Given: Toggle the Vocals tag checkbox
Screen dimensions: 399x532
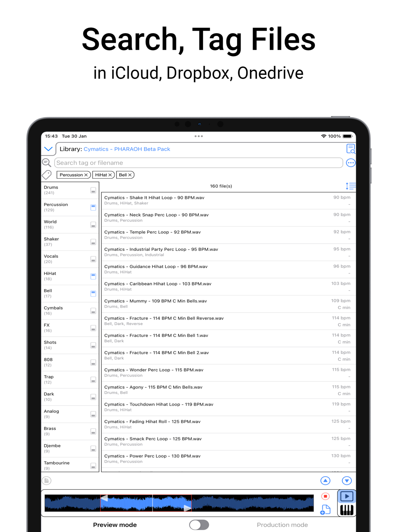Looking at the screenshot, I should click(x=93, y=259).
